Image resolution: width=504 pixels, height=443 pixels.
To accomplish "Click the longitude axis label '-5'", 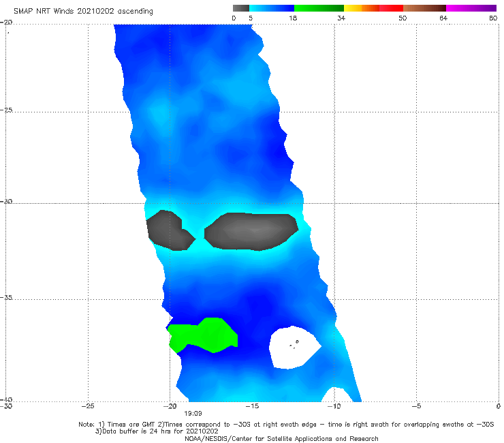I will (x=417, y=406).
